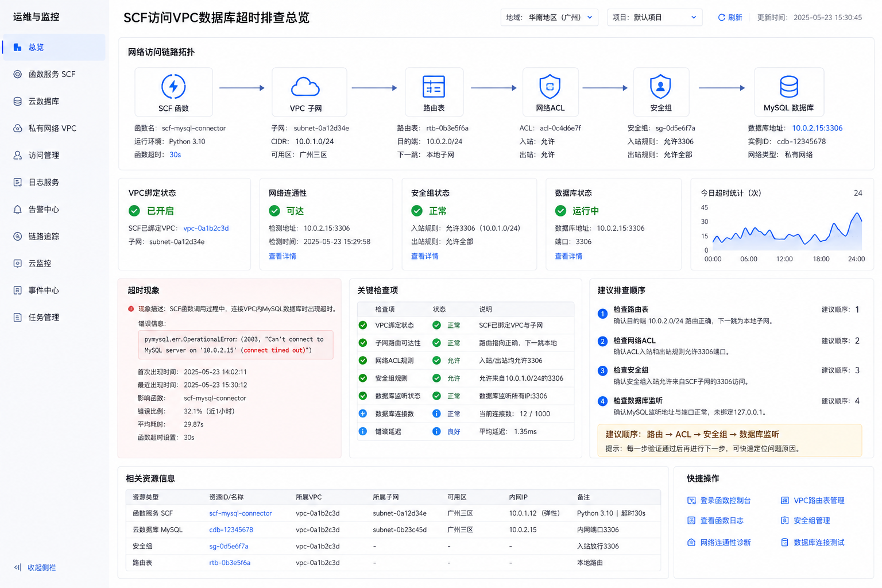The height and width of the screenshot is (588, 882).
Task: Click step 1 circle for 检查路由表
Action: (602, 314)
